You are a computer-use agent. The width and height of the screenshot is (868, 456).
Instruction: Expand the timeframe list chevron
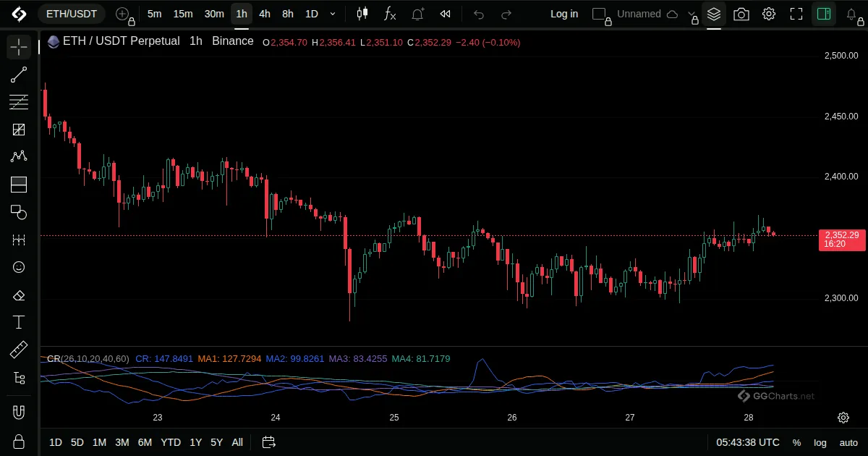tap(333, 14)
